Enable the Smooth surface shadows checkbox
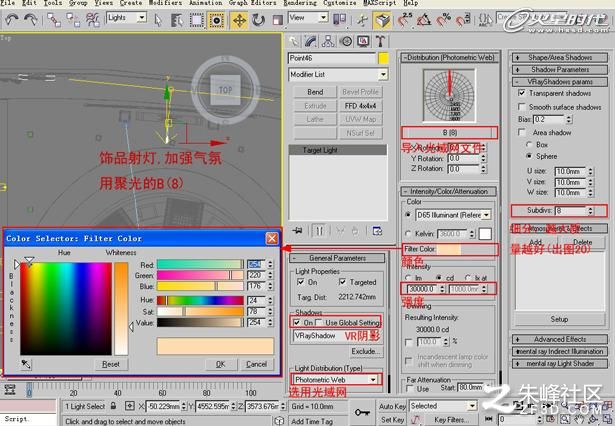This screenshot has width=615, height=426. point(521,107)
